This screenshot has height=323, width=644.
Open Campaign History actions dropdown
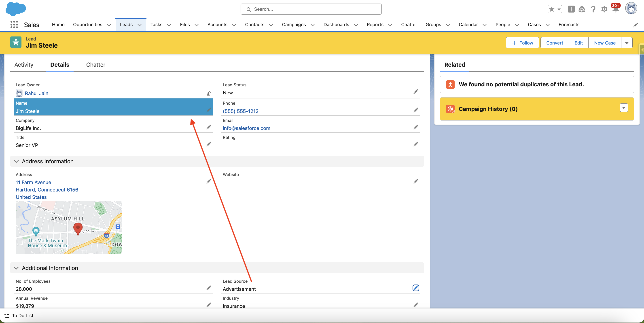point(624,108)
